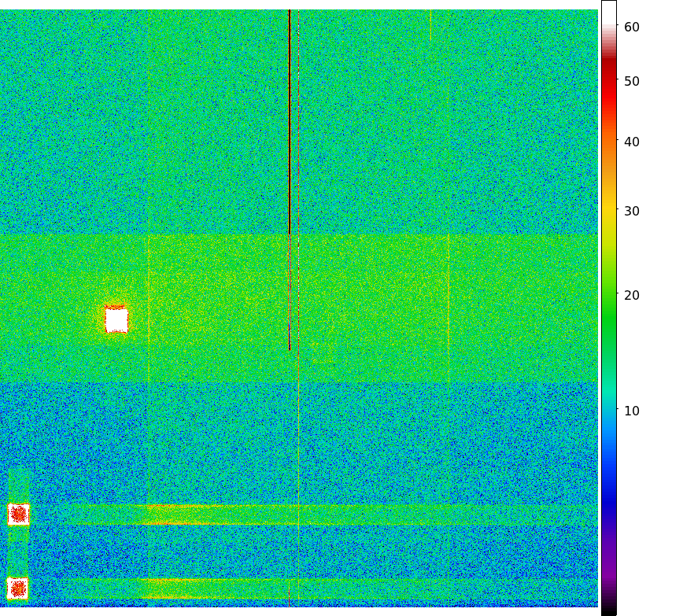Screen dimensions: 683x616
Task: Pick the purple region near the colorbar bottom
Action: [x=608, y=578]
